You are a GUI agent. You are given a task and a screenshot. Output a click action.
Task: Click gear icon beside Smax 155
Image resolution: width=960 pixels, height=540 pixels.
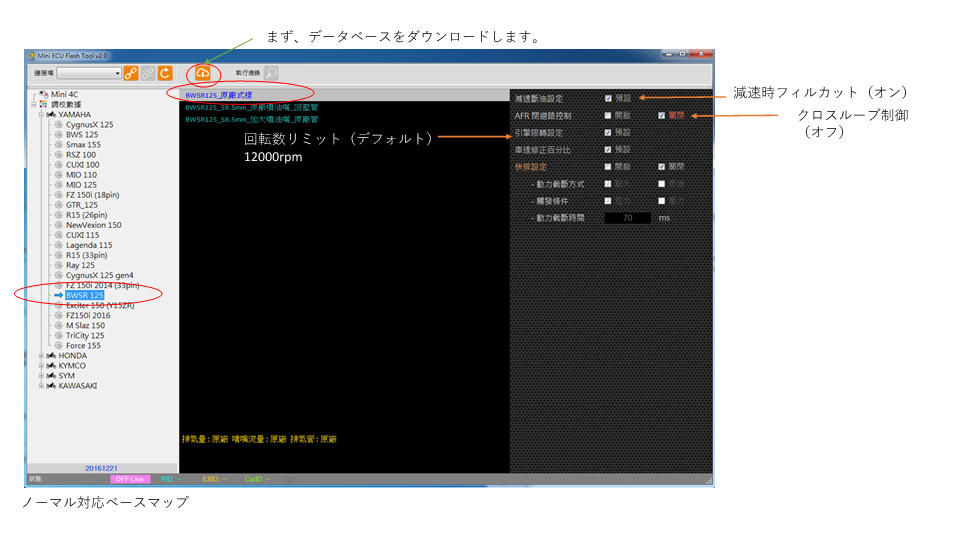click(x=59, y=144)
